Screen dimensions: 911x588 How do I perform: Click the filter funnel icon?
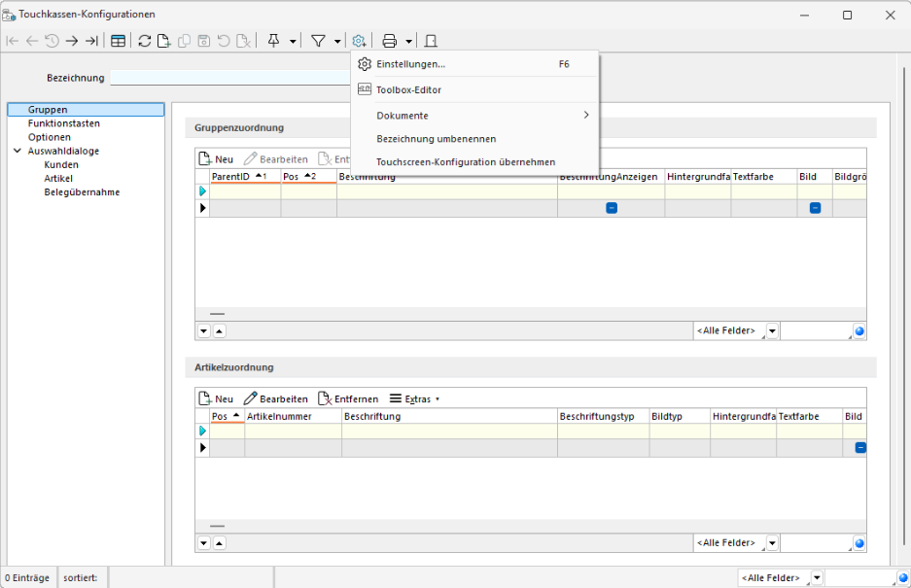318,41
